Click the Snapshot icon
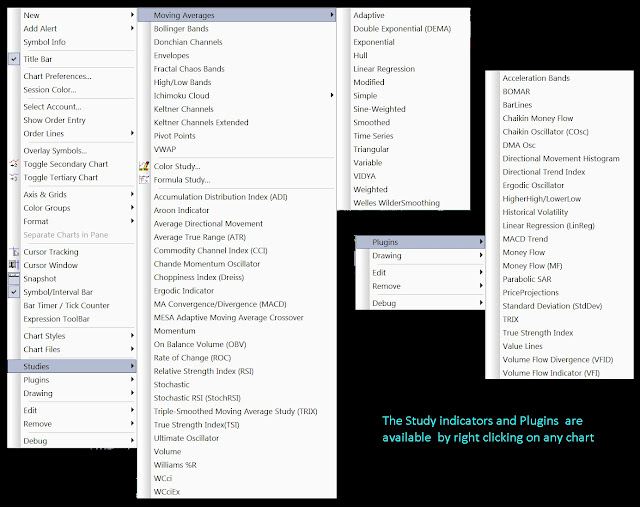 pyautogui.click(x=14, y=278)
